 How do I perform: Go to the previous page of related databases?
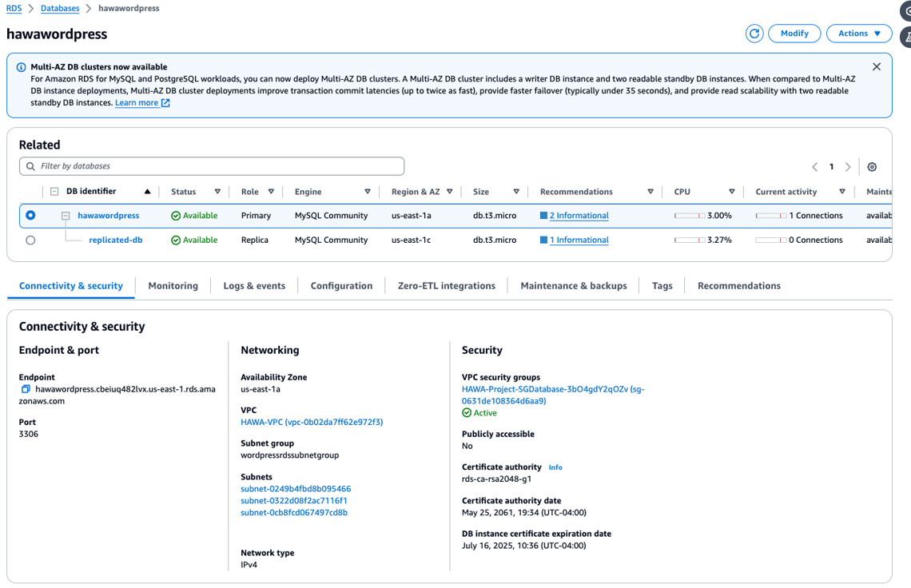pos(814,167)
